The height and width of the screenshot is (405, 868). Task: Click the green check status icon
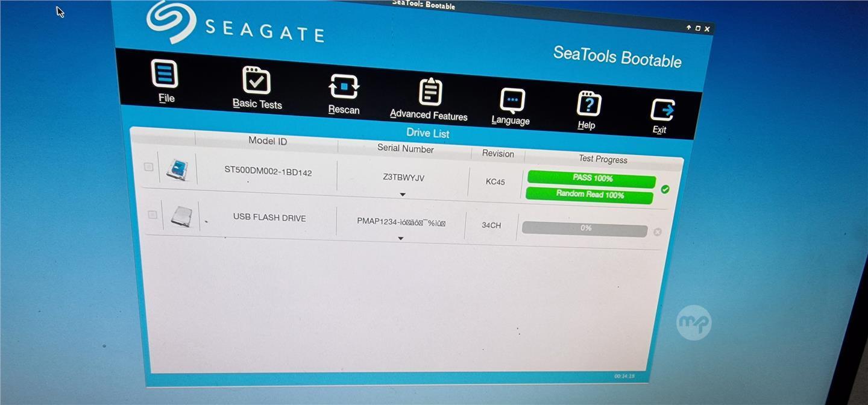[x=665, y=189]
